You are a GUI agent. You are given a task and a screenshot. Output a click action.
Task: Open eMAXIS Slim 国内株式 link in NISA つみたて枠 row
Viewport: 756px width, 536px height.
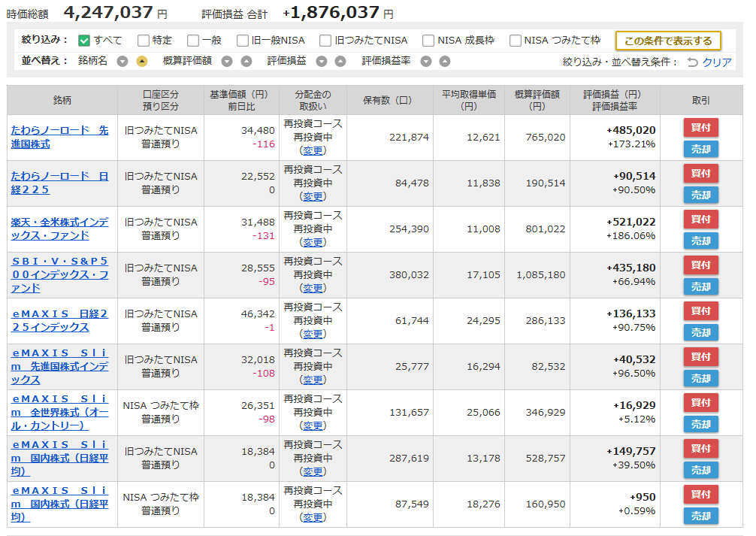(x=60, y=504)
